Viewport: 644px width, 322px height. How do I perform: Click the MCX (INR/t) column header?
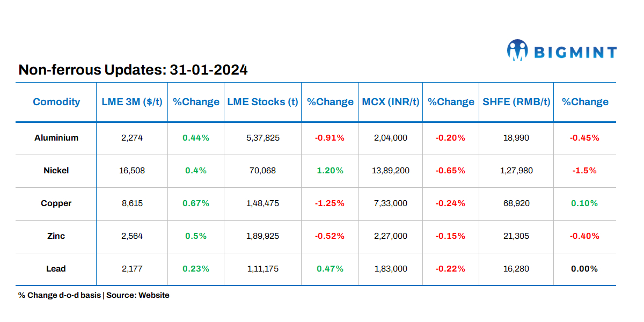(391, 102)
